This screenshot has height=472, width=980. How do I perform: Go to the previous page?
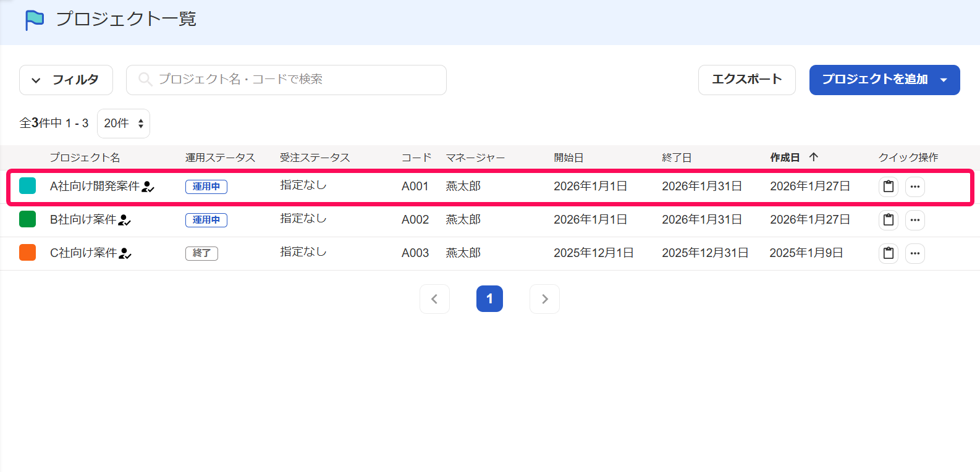pos(434,299)
